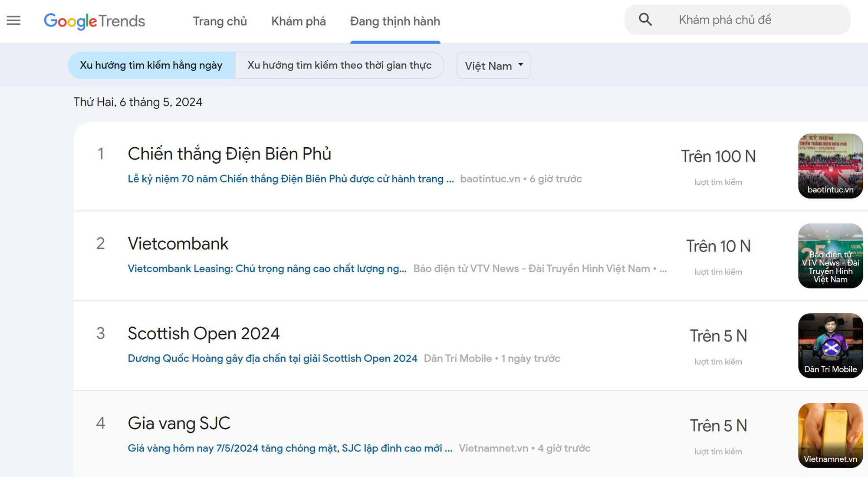Expand the Scottish Open 2024 trend
The height and width of the screenshot is (477, 868).
(204, 334)
